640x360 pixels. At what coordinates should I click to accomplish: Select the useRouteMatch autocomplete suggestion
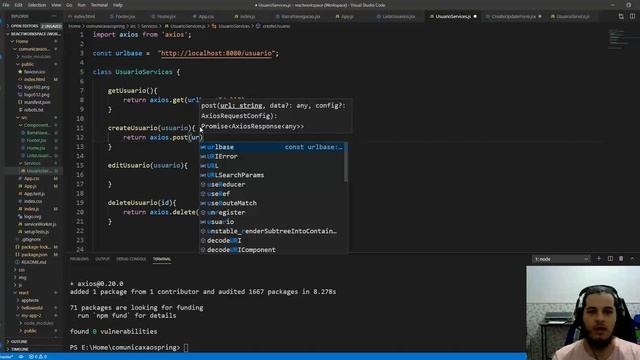(272, 203)
